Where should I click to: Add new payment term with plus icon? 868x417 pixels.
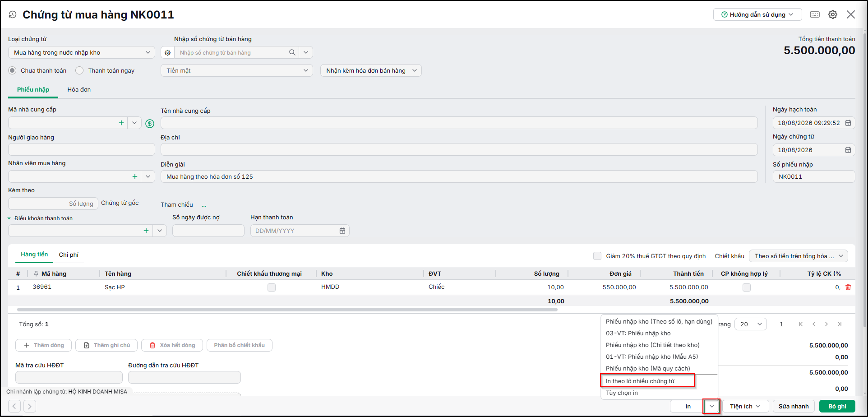pyautogui.click(x=146, y=231)
